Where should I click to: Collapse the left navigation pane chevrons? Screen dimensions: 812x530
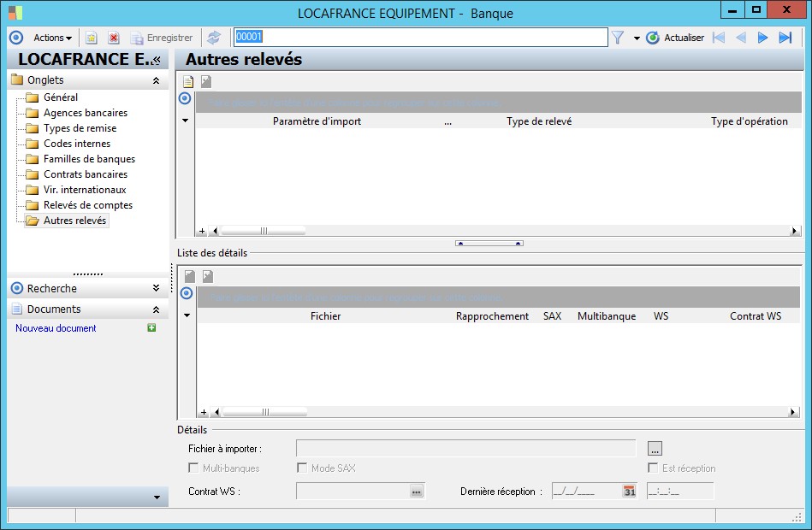pyautogui.click(x=157, y=60)
